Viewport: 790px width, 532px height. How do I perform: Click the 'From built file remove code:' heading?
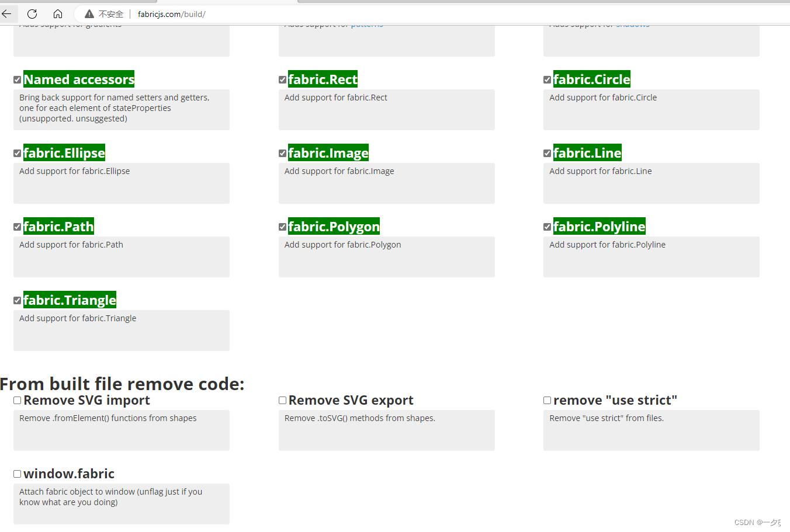click(x=122, y=384)
